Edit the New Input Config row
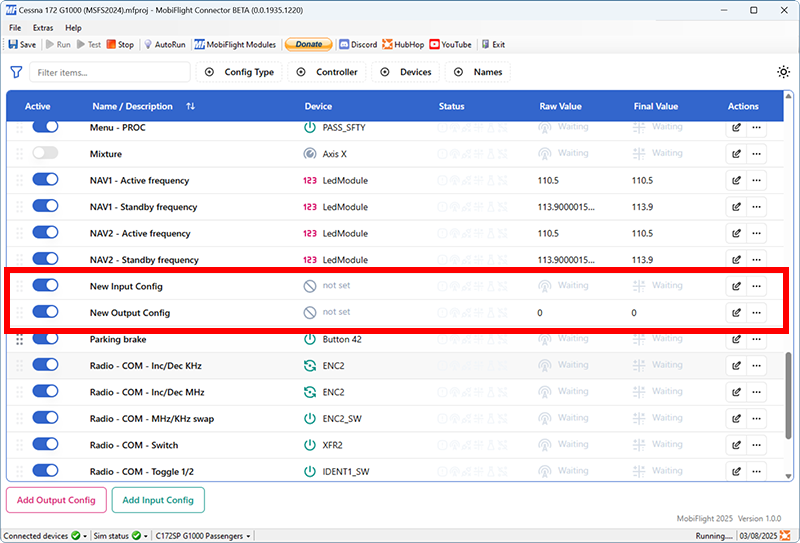 (x=736, y=286)
